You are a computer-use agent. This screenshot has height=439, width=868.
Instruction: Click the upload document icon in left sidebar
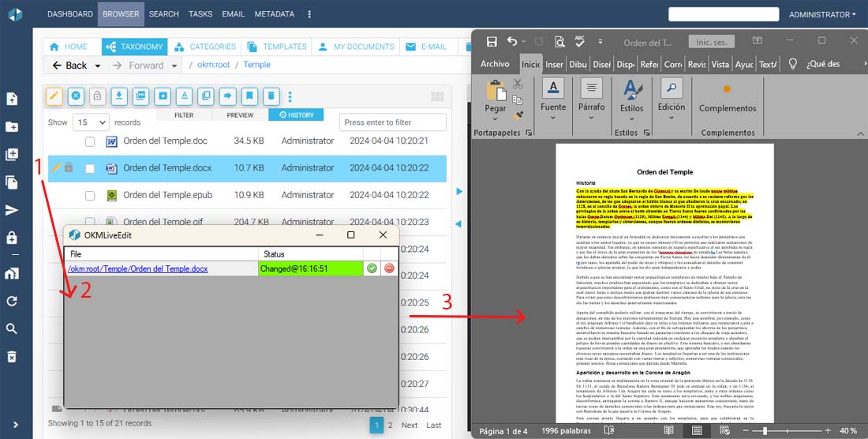12,99
